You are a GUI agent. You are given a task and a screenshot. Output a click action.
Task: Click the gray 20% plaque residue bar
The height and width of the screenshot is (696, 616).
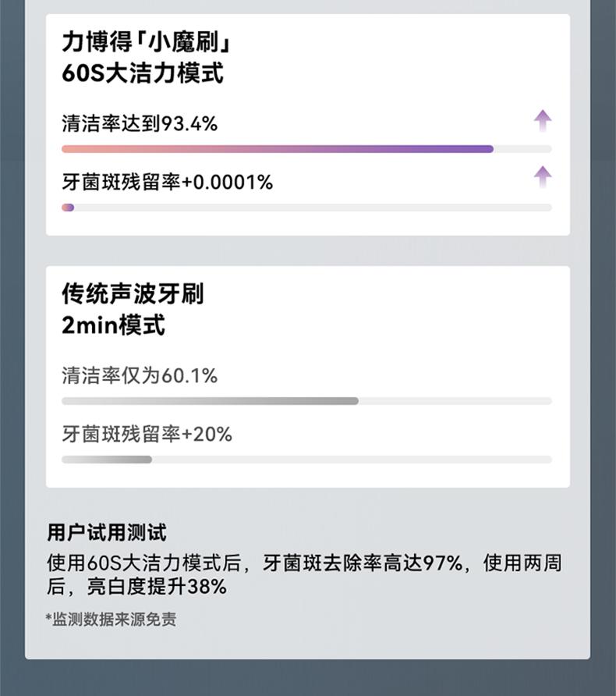point(107,460)
